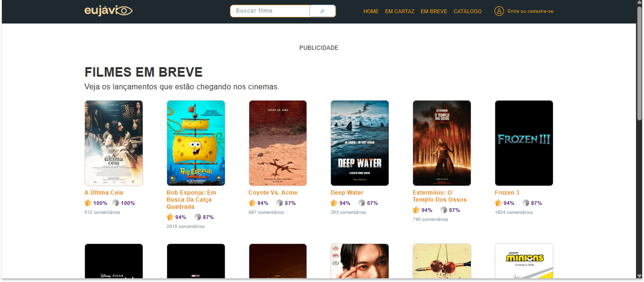The image size is (644, 282).
Task: Click 512 comentários under A Última Ceia
Action: [x=102, y=212]
